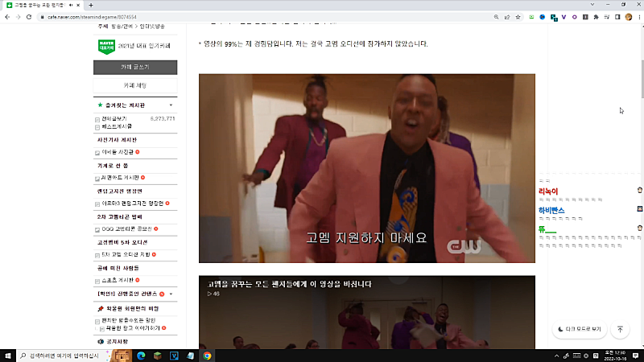The image size is (644, 362).
Task: Open 베스트게시글 board
Action: (116, 126)
